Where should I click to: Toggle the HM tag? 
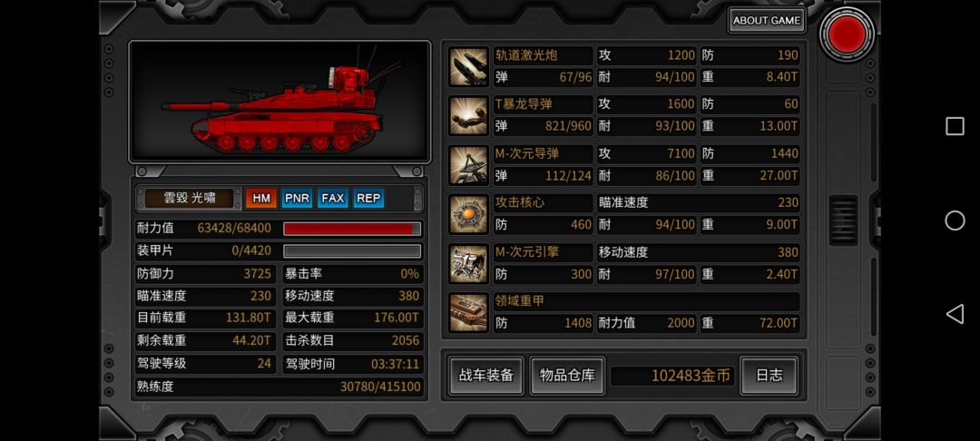pyautogui.click(x=261, y=199)
